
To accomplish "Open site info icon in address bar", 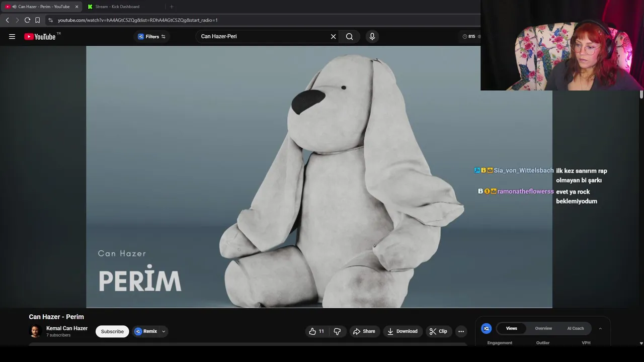I will tap(50, 20).
